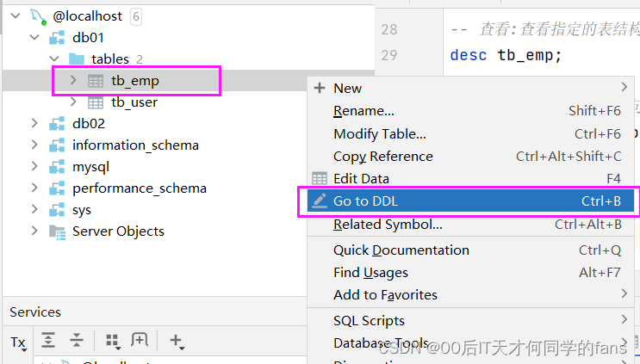640x364 pixels.
Task: Click the mysql schema icon
Action: click(57, 167)
